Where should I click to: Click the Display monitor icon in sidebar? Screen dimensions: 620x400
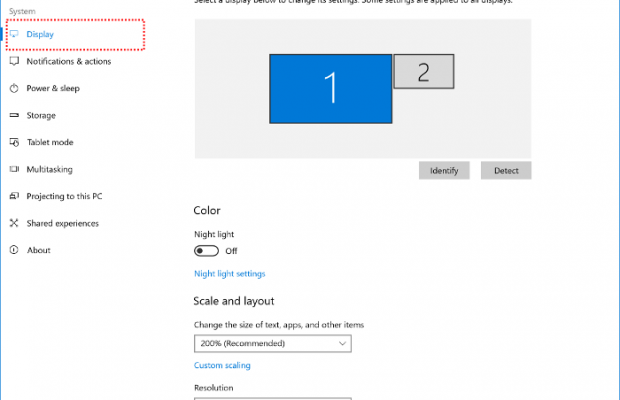pyautogui.click(x=15, y=34)
